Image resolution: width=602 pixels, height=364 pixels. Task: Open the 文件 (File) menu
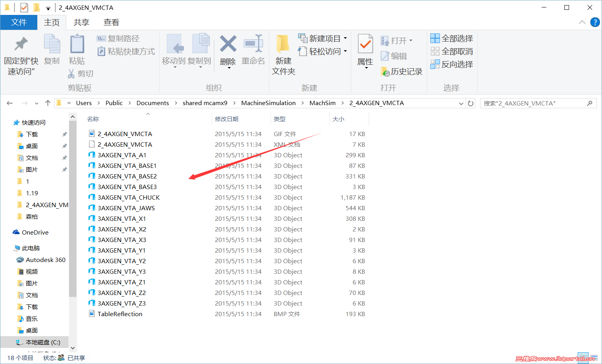click(x=18, y=22)
